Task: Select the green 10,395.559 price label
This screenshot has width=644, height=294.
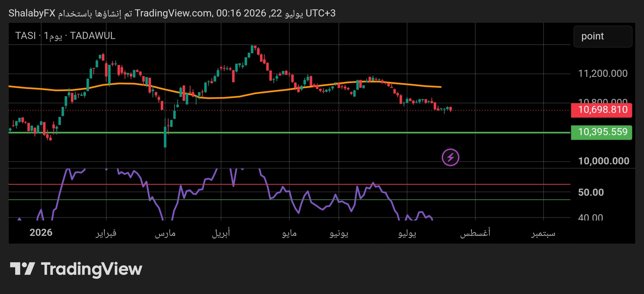Action: (601, 132)
